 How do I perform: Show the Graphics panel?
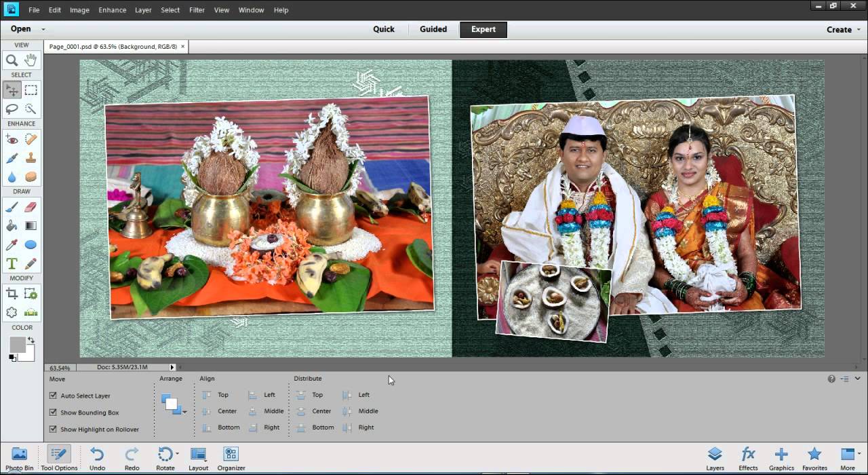pyautogui.click(x=781, y=459)
